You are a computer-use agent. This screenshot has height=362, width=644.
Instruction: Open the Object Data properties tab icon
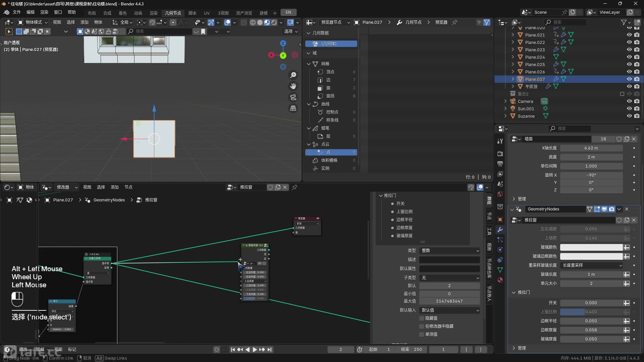tap(500, 270)
